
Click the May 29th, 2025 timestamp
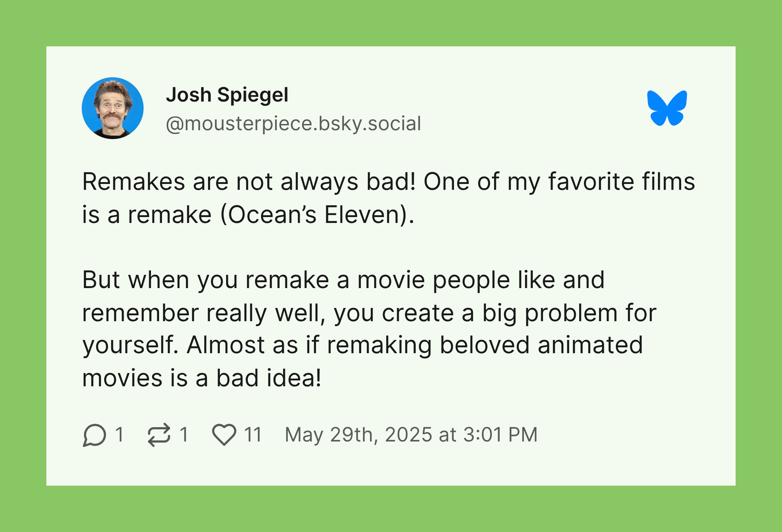click(x=411, y=435)
